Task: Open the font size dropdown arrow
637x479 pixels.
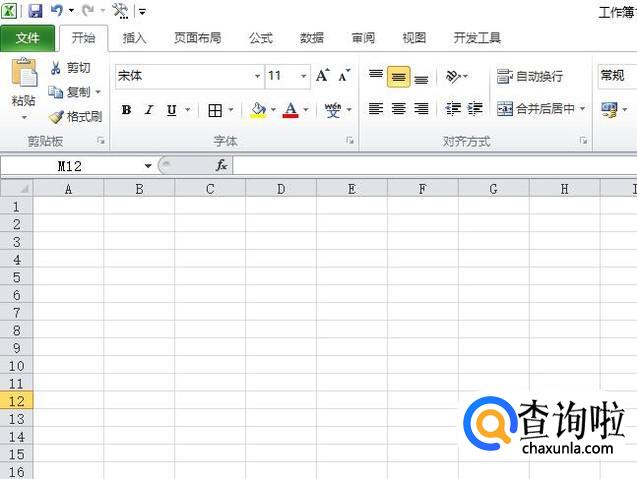Action: point(303,76)
